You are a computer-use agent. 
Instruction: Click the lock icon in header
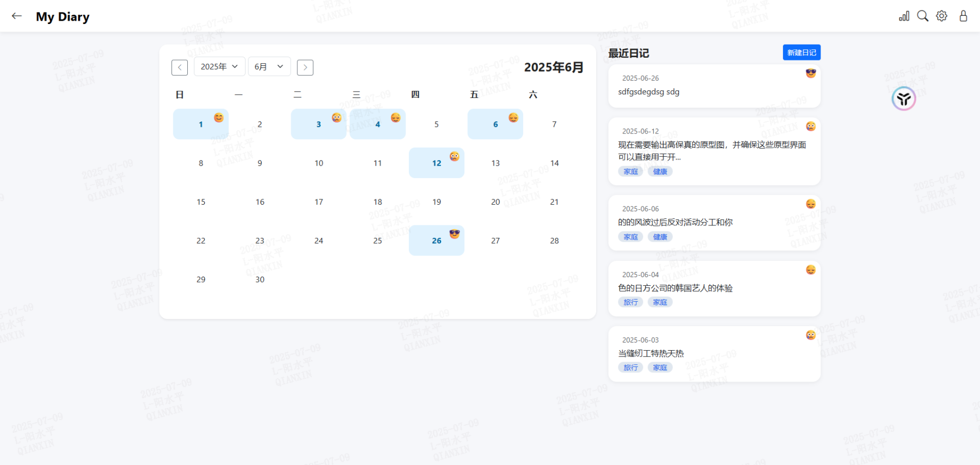[963, 16]
